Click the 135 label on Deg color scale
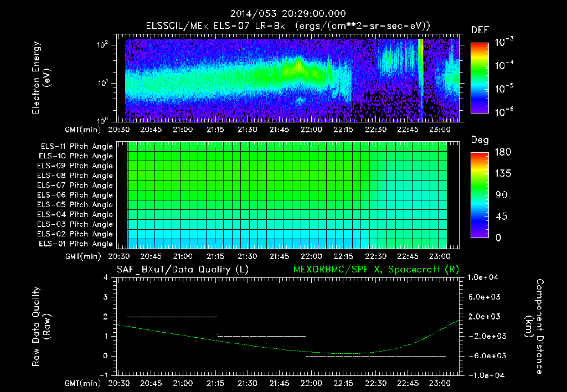This screenshot has width=567, height=392. click(x=503, y=173)
